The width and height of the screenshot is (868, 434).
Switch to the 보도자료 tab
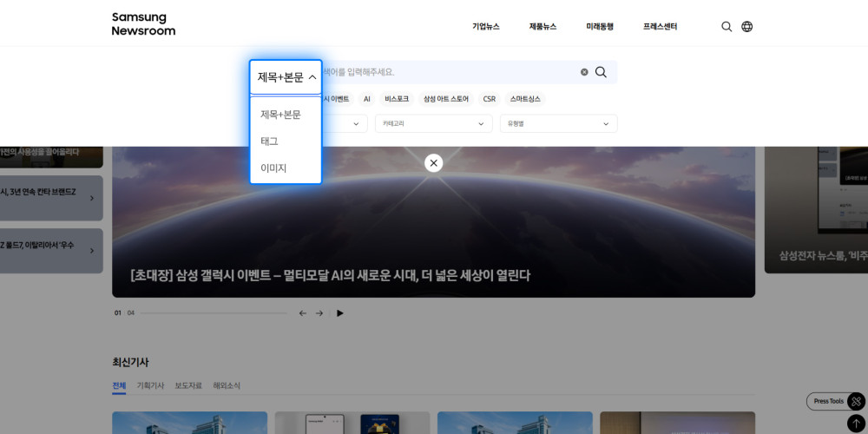[x=188, y=385]
